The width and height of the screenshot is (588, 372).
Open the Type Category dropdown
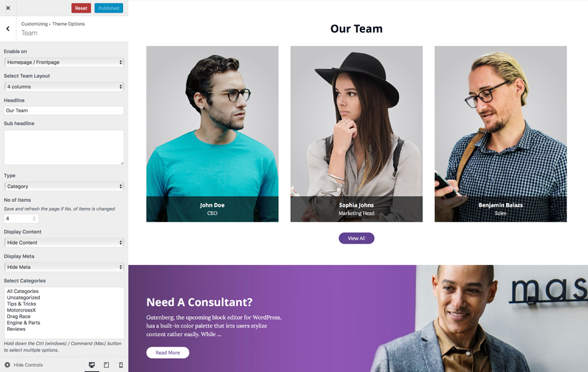[x=64, y=186]
